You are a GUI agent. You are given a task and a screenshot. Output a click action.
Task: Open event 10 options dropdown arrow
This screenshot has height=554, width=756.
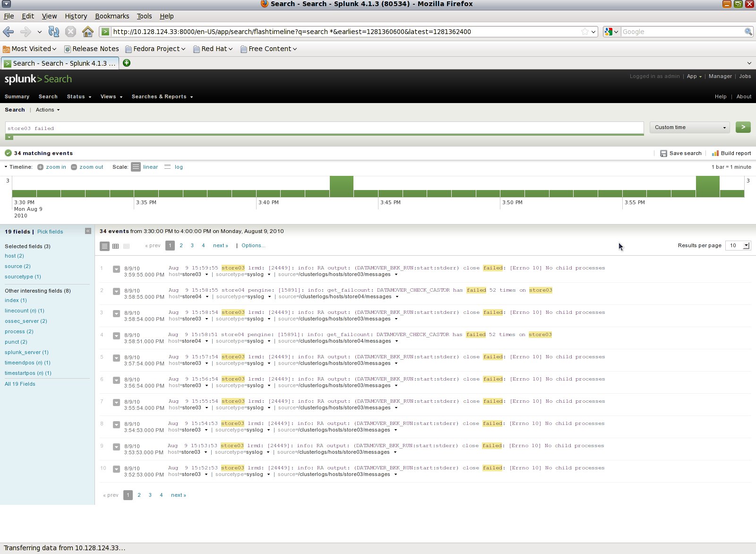116,469
